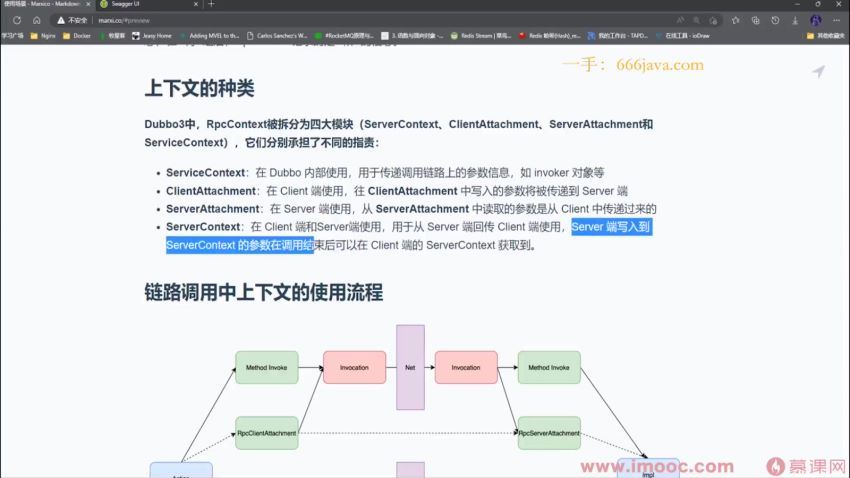Screen dimensions: 850x478
Task: Click the heading 上下文的种类
Action: [199, 88]
